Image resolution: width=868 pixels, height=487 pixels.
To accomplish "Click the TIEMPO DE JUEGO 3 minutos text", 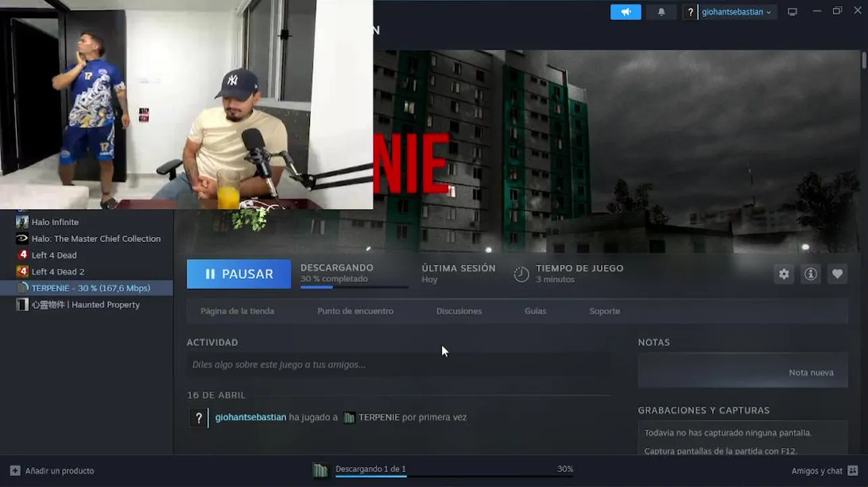I will (x=579, y=273).
